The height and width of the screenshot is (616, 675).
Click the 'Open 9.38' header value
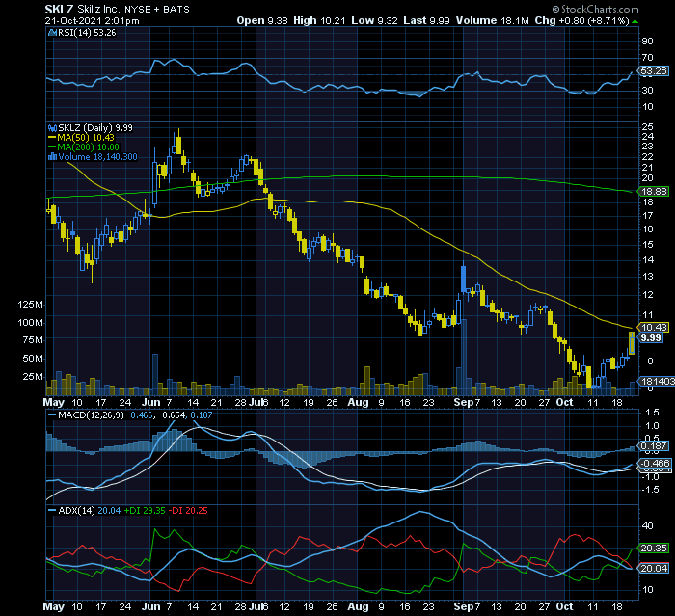click(x=262, y=20)
